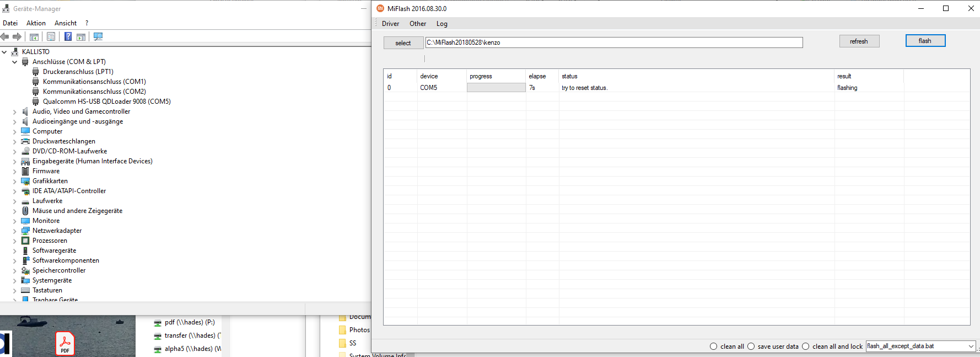Open the pdf (\\hades) network drive
Image resolution: width=980 pixels, height=357 pixels.
pos(189,322)
